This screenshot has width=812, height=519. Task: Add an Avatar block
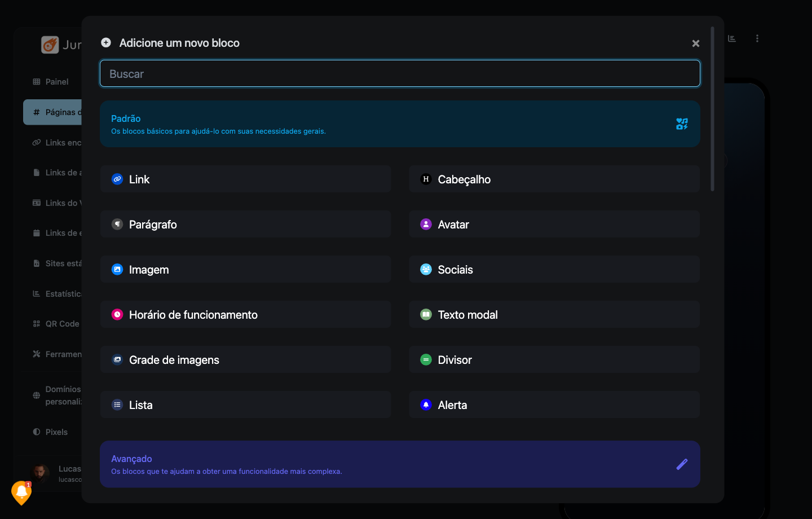[554, 225]
